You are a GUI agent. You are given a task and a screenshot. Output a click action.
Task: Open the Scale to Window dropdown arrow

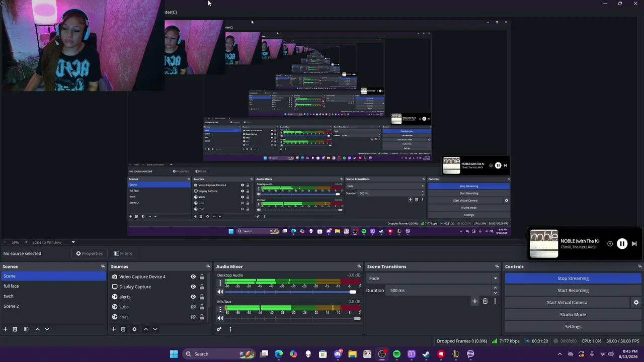pyautogui.click(x=73, y=242)
